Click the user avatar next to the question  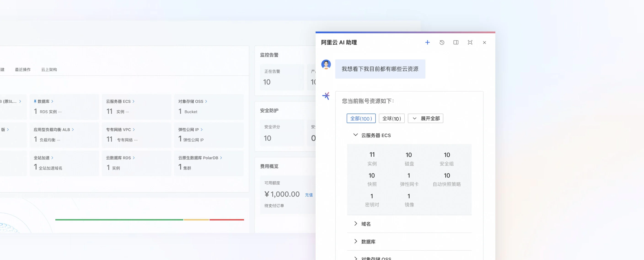(x=326, y=64)
